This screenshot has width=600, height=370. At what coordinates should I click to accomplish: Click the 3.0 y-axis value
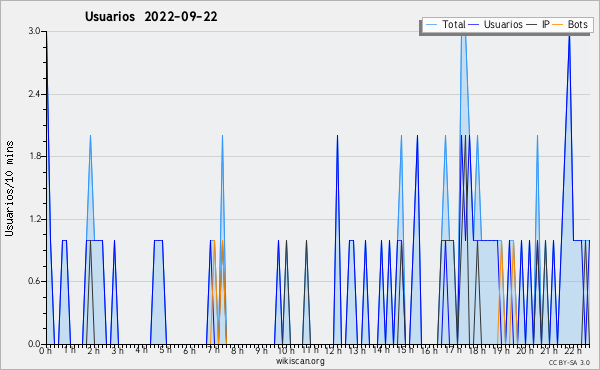point(34,31)
